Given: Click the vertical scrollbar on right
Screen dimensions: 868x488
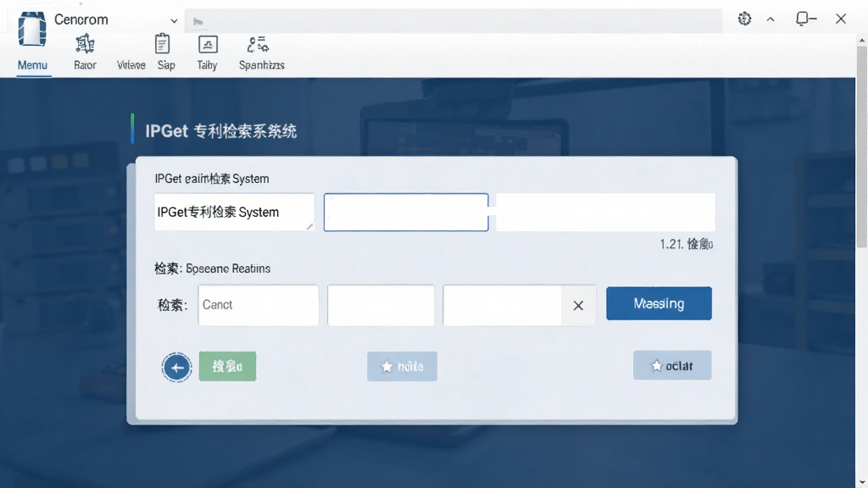Looking at the screenshot, I should (x=862, y=147).
